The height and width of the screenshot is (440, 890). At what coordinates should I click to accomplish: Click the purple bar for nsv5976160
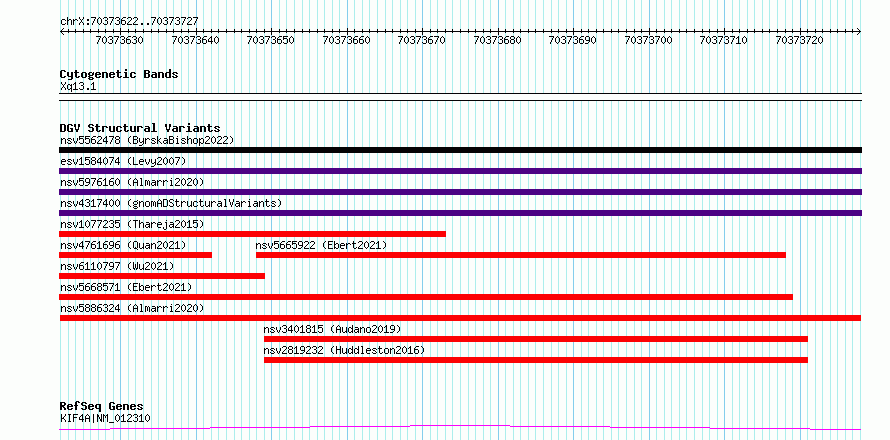[460, 192]
